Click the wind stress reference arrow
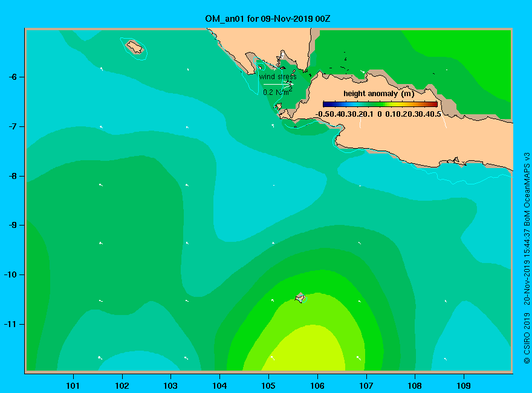 (278, 84)
